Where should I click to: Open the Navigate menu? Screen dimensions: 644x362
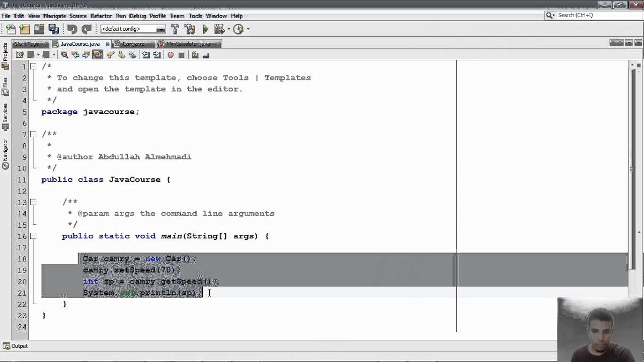(x=54, y=16)
